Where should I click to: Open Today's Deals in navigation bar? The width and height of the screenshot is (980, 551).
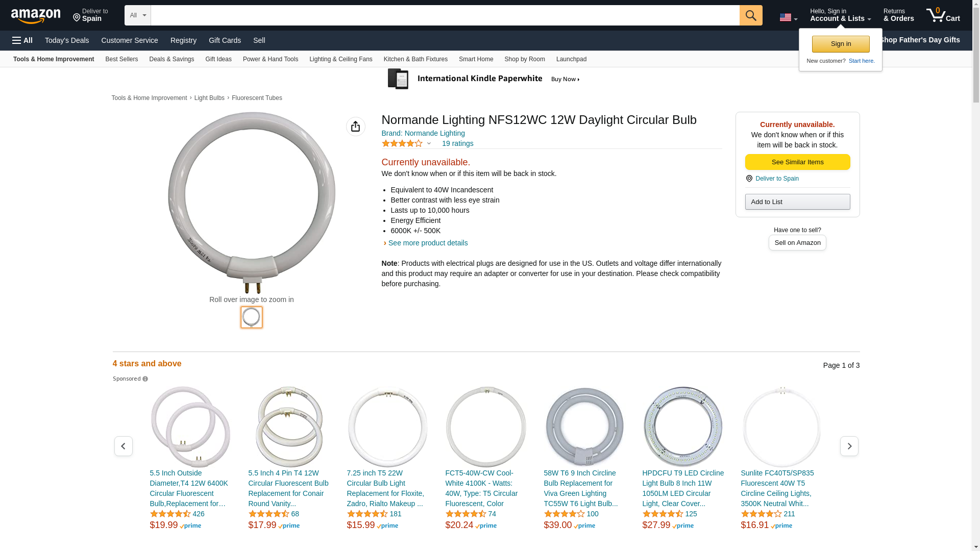67,40
